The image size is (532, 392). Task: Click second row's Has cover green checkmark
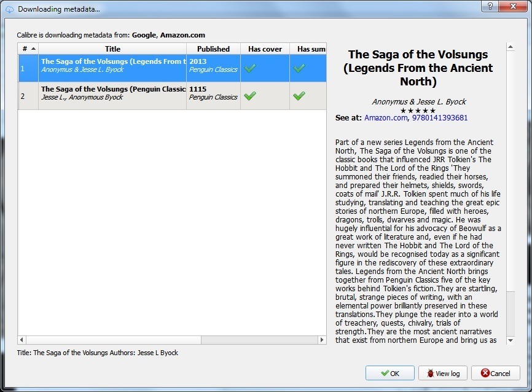(x=249, y=96)
